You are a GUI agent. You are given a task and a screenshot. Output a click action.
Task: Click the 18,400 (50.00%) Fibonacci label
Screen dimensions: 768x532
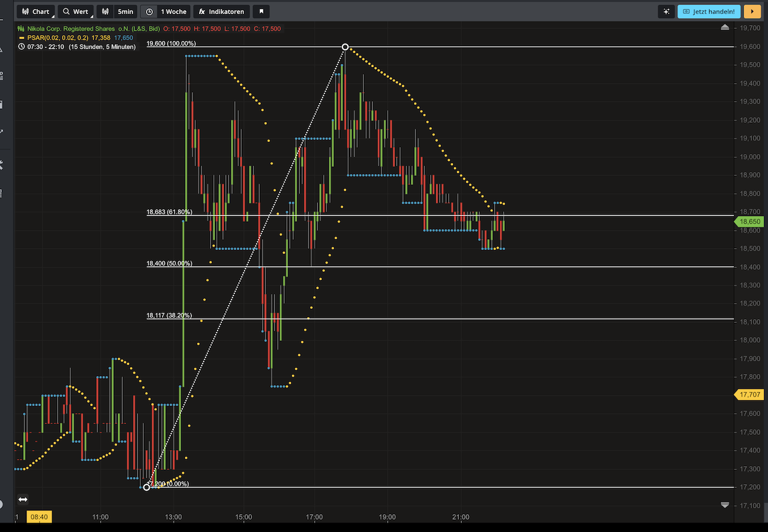click(170, 263)
